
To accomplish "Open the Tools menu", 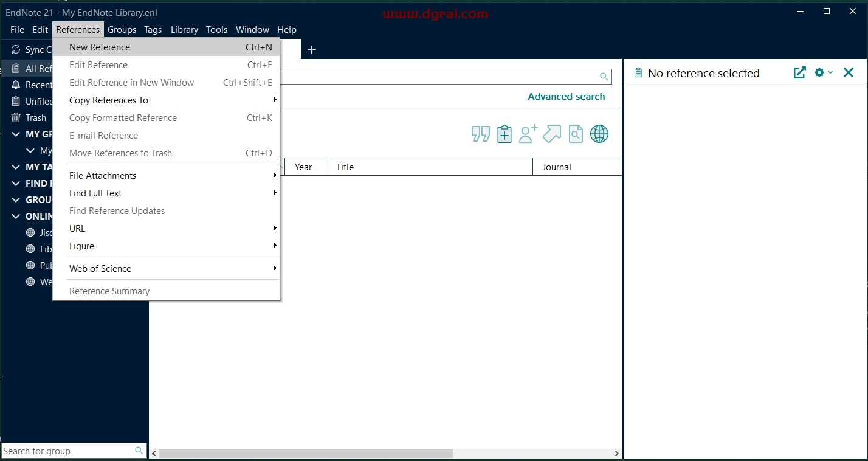I will coord(216,29).
